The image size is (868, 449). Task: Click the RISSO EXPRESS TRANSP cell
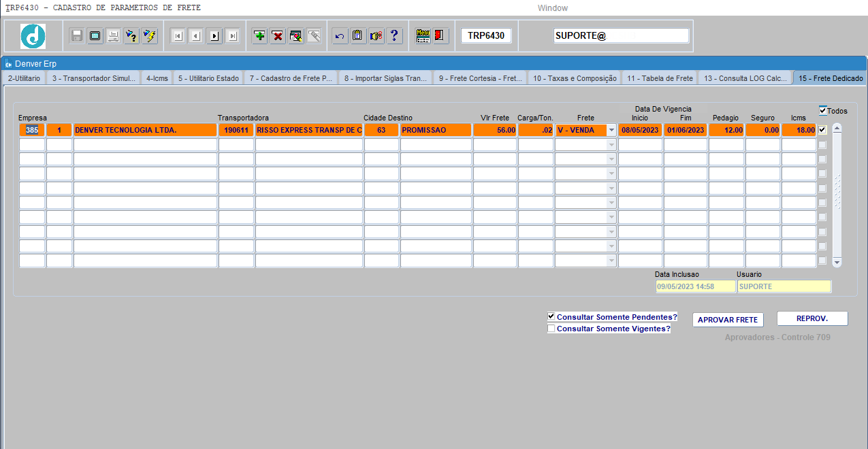(x=309, y=130)
